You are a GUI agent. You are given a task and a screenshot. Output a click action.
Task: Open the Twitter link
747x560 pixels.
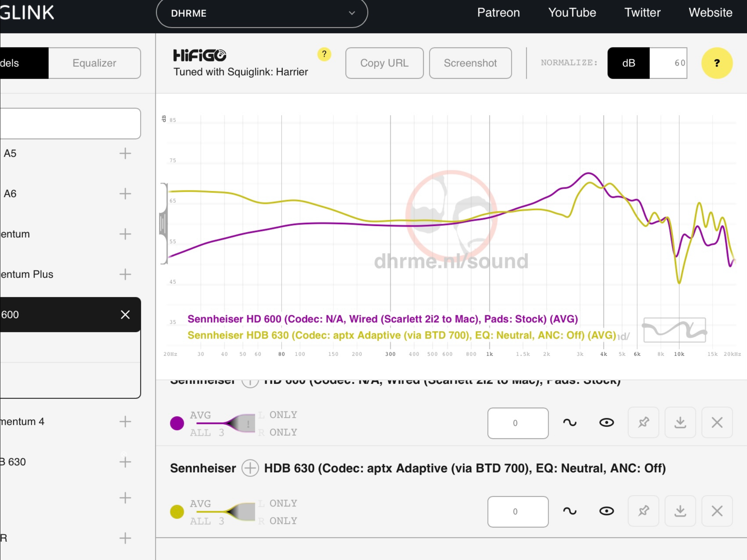coord(642,13)
